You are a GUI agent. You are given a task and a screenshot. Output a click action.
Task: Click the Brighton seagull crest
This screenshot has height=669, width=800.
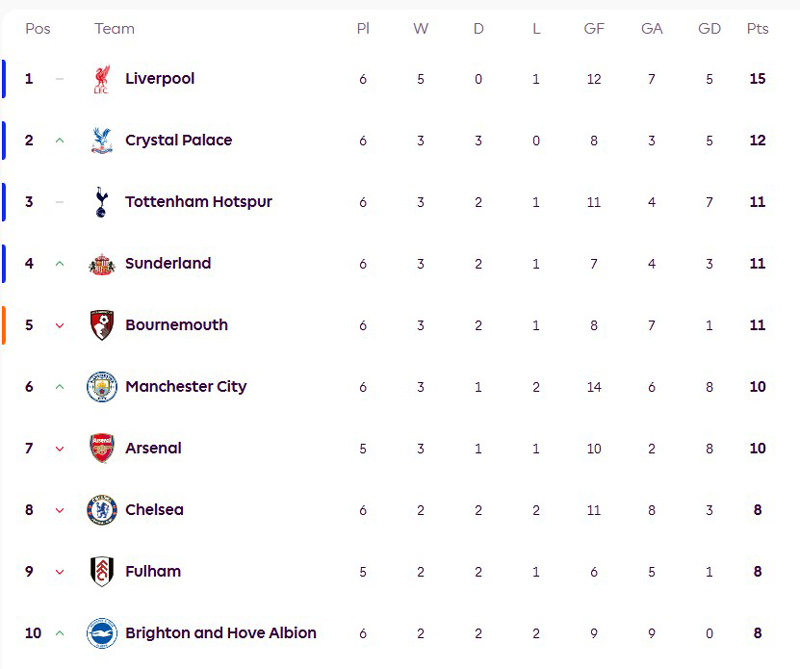101,633
